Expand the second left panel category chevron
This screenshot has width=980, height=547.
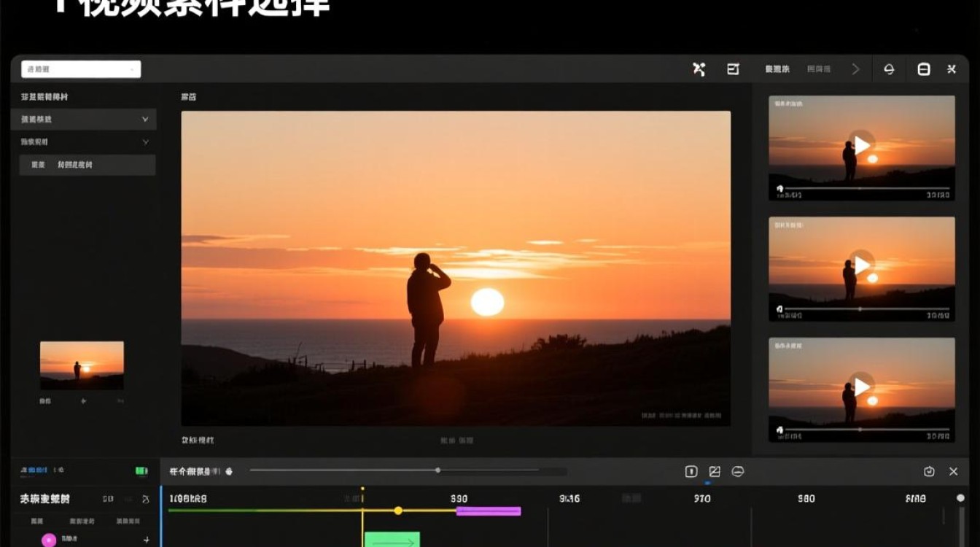(x=145, y=141)
